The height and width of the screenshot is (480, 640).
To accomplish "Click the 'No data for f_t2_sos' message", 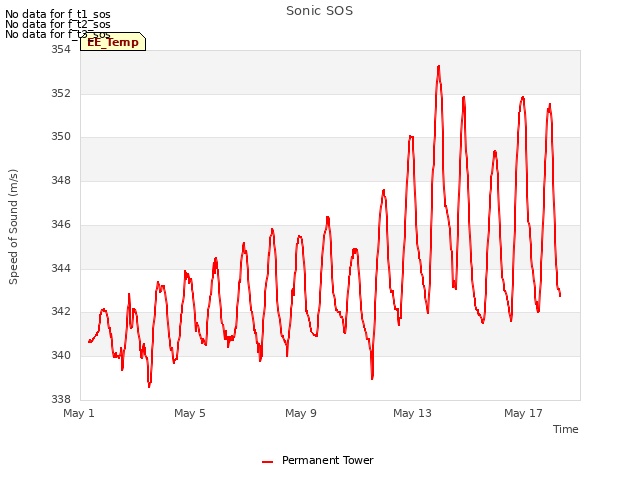I will tap(58, 24).
